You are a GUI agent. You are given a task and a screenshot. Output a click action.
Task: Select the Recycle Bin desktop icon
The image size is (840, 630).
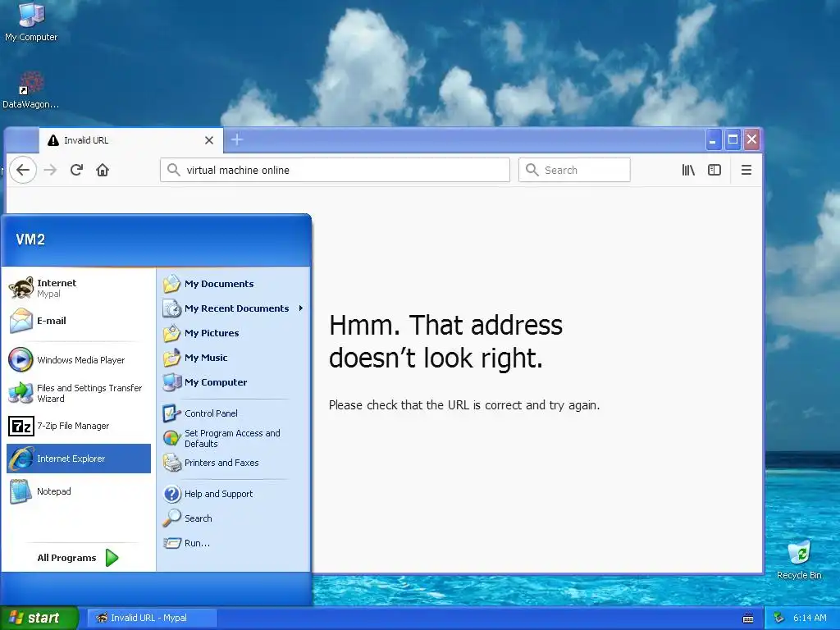coord(799,559)
